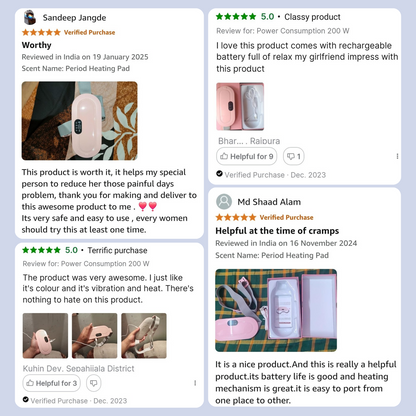Open Md Shaad Alam's unboxing photo
This screenshot has height=416, width=416.
276,310
